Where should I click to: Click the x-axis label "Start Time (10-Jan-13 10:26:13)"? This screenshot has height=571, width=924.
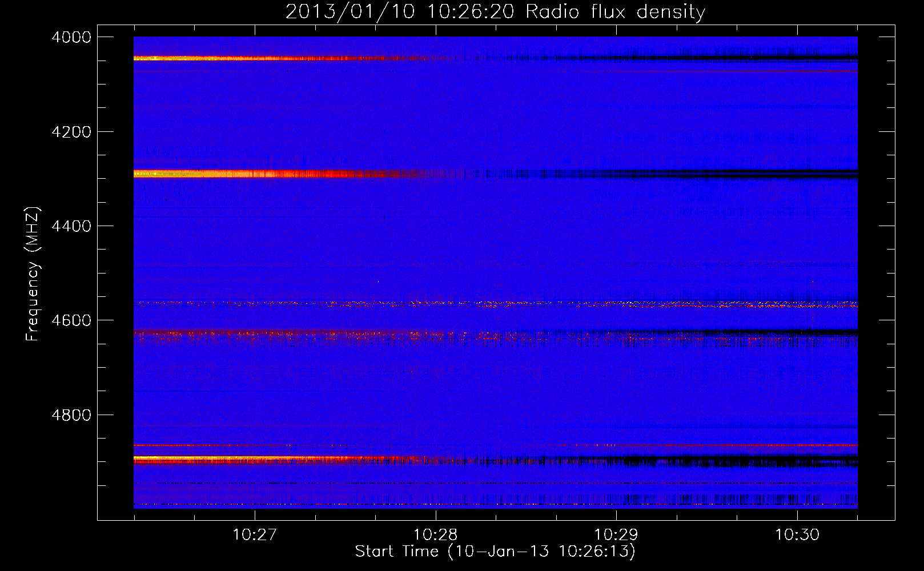tap(495, 552)
